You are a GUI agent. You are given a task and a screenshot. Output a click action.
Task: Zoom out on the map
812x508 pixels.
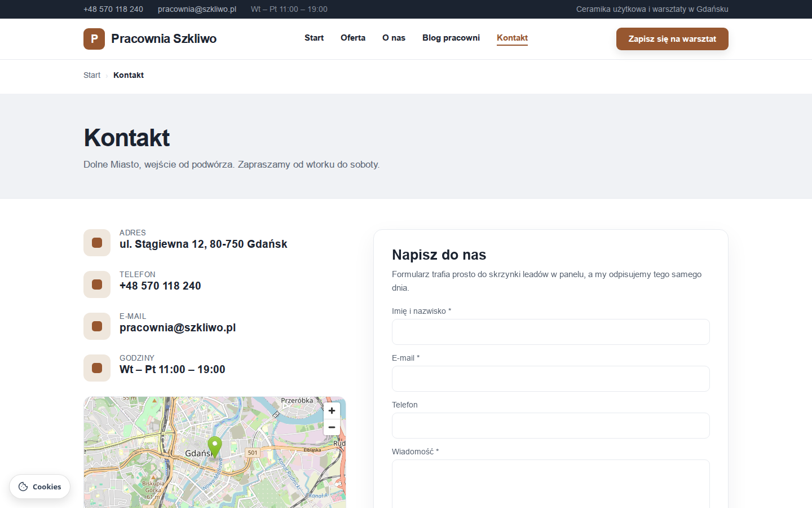(x=332, y=427)
